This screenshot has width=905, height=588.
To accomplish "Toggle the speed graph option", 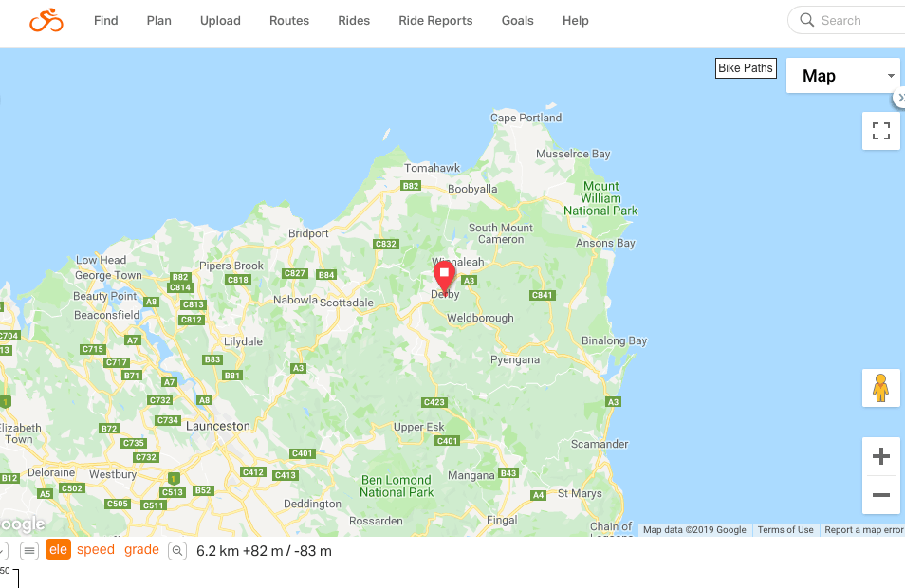I will click(96, 549).
